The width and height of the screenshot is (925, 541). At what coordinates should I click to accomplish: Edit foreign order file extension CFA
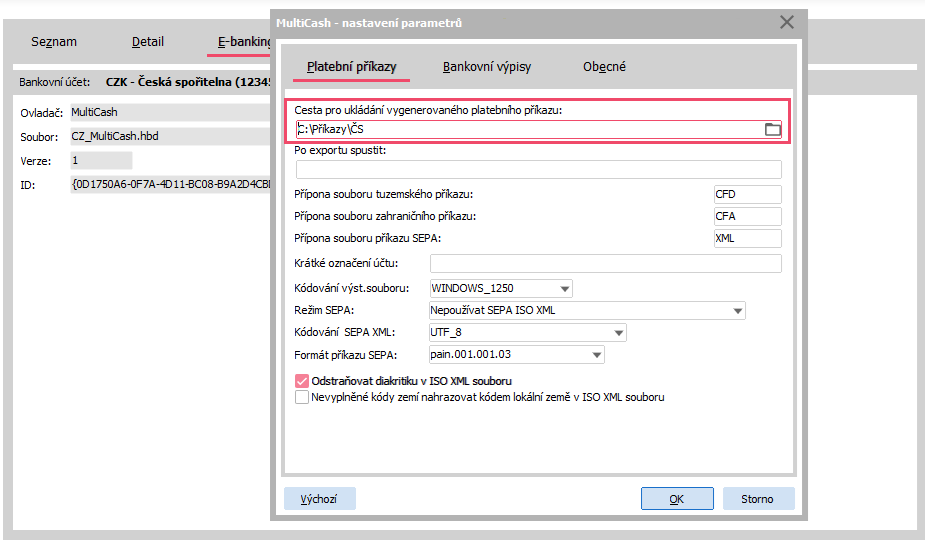[747, 216]
